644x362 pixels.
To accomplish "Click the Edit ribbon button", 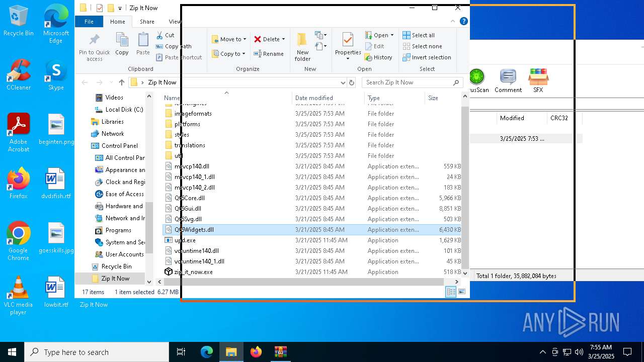I will 374,46.
